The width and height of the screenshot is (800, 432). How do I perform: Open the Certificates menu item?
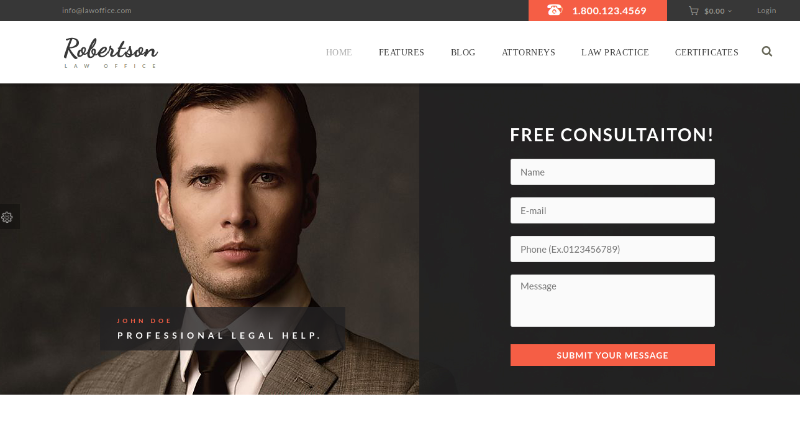(x=707, y=52)
